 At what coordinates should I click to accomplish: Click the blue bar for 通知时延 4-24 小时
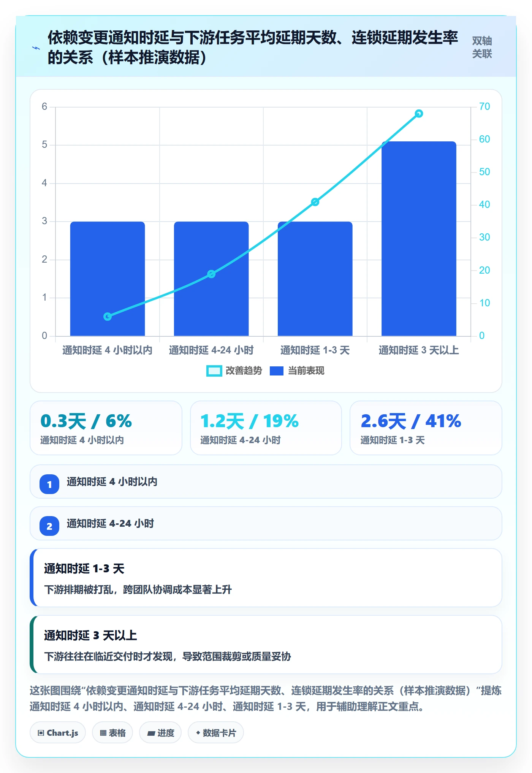(211, 279)
